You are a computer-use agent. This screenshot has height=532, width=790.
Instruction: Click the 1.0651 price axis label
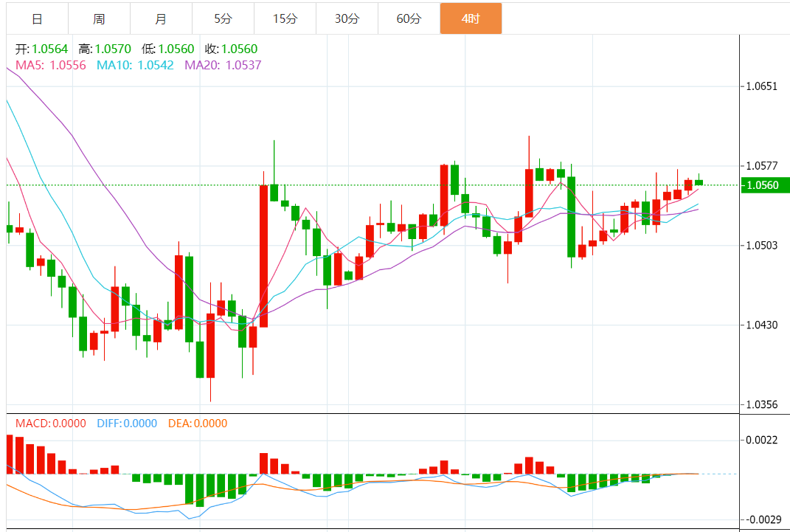pos(762,86)
